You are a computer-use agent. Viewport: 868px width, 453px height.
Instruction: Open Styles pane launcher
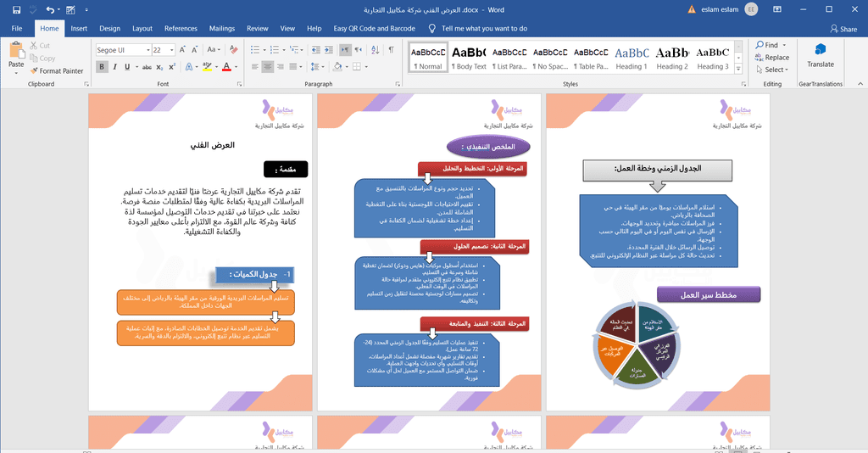click(743, 84)
